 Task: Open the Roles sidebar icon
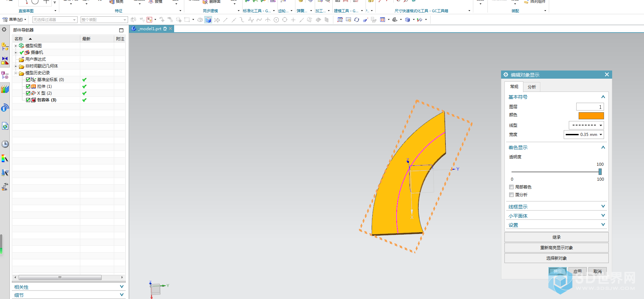(x=5, y=173)
